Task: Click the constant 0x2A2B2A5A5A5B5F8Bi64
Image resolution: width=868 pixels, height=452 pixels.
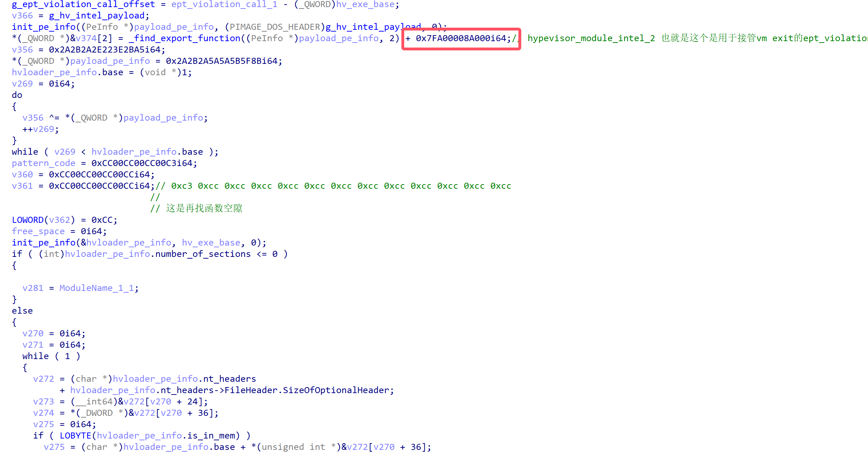Action: coord(222,61)
